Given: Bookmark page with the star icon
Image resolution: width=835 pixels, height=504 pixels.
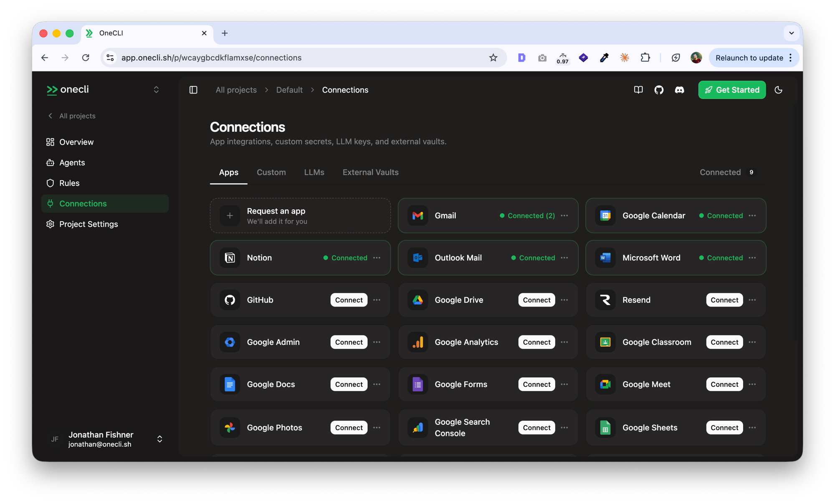Looking at the screenshot, I should point(493,58).
